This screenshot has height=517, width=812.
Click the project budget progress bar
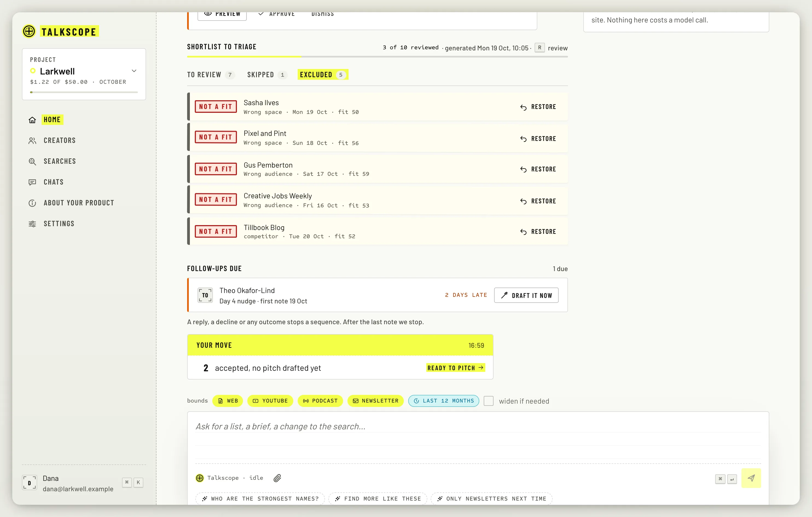(84, 92)
